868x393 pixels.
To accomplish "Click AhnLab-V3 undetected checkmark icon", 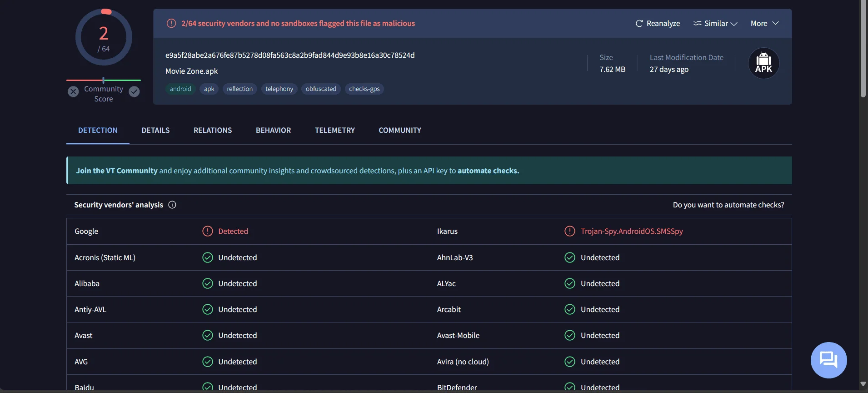I will [x=570, y=257].
